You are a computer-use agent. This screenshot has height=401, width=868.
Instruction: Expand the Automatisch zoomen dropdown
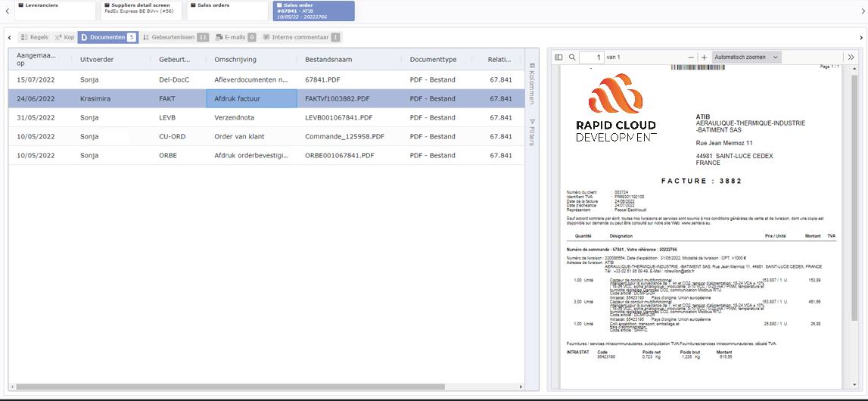[x=746, y=58]
